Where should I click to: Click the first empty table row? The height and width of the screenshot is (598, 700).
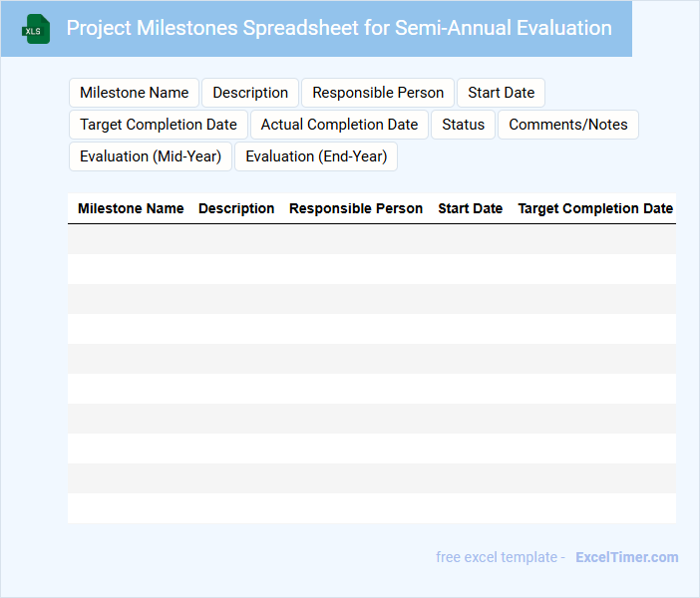(371, 239)
